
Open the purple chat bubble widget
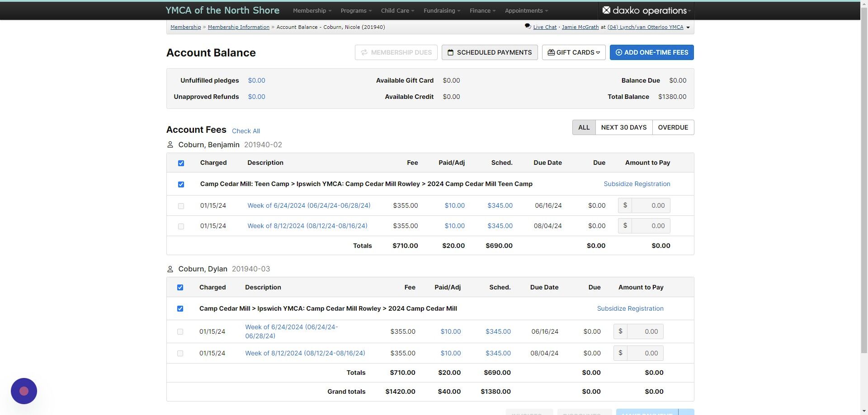(24, 391)
